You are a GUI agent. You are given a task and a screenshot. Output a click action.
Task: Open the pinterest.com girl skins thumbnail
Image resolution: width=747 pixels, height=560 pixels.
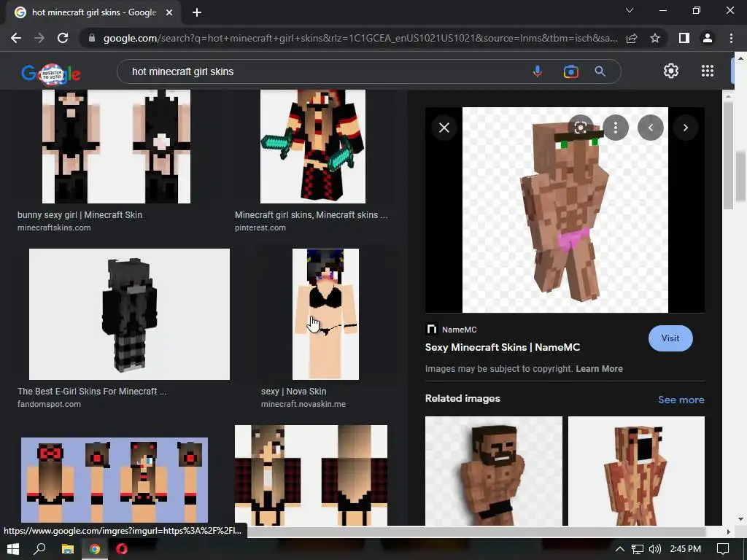pos(312,147)
